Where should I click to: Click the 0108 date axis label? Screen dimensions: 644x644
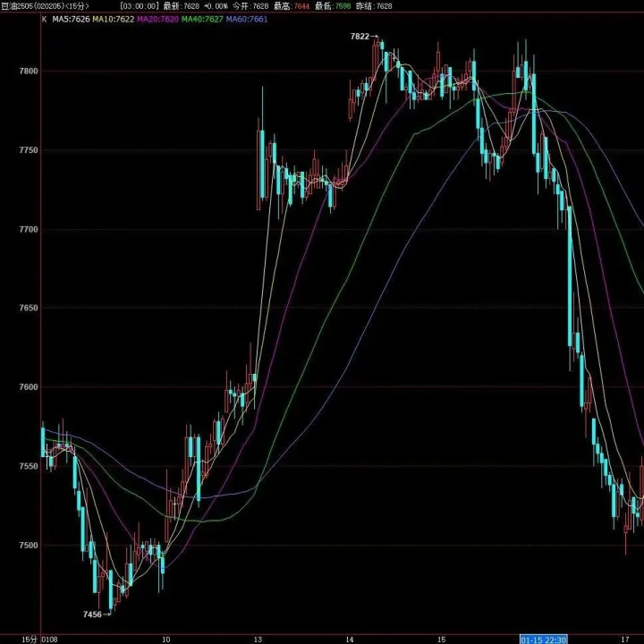50,640
